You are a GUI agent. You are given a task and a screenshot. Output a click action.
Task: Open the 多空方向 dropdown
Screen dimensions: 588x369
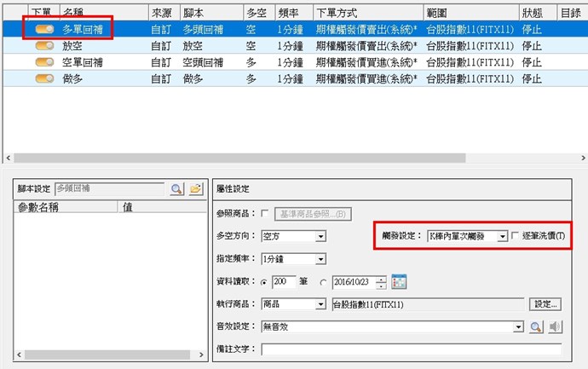pyautogui.click(x=320, y=236)
